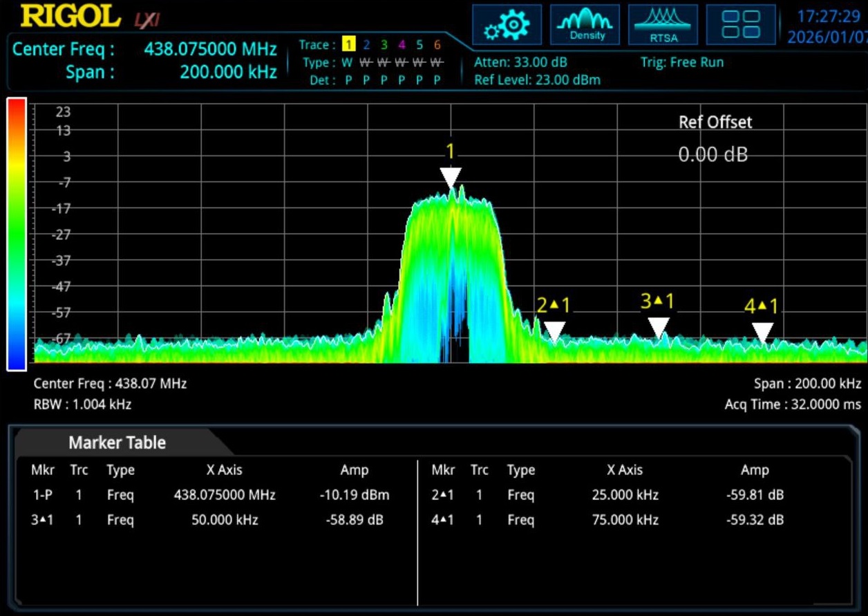Select Trace 2 indicator
The height and width of the screenshot is (616, 868).
point(366,46)
